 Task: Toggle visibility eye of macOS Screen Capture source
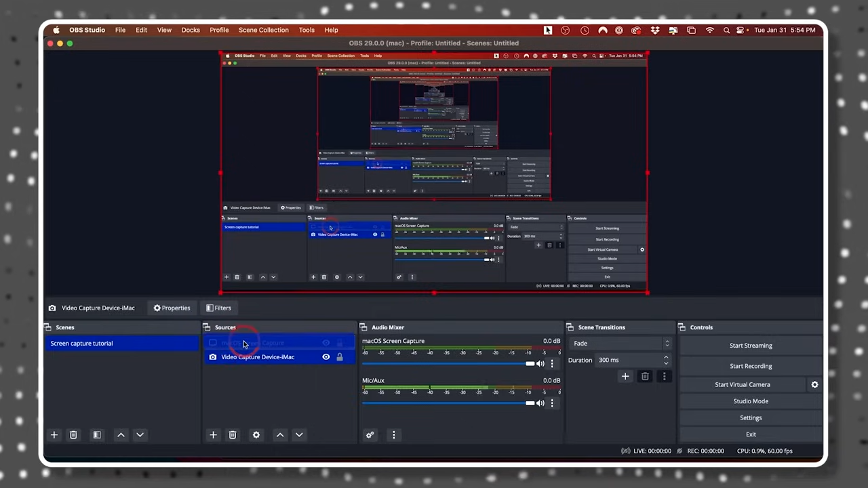[326, 343]
